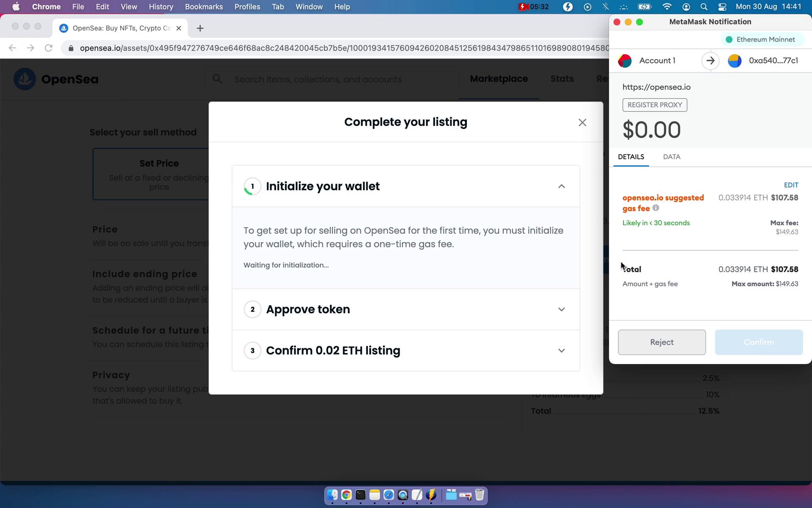Select the DETAILS tab in MetaMask
This screenshot has height=508, width=812.
[631, 156]
